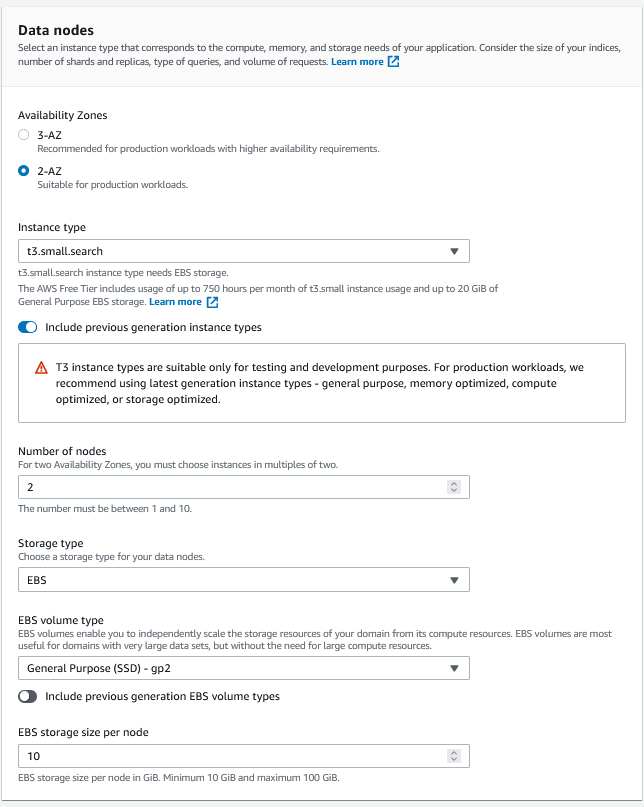Open Learn more link in Data nodes description
The height and width of the screenshot is (807, 644).
(357, 62)
